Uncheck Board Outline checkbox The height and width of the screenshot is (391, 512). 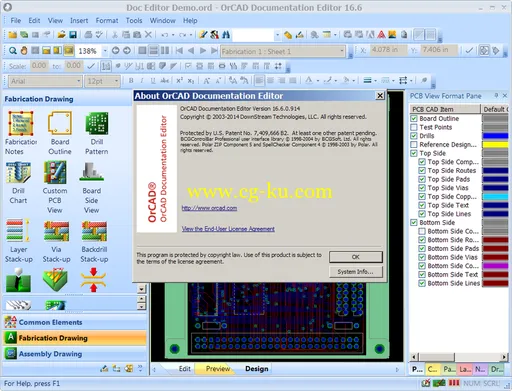(x=414, y=118)
